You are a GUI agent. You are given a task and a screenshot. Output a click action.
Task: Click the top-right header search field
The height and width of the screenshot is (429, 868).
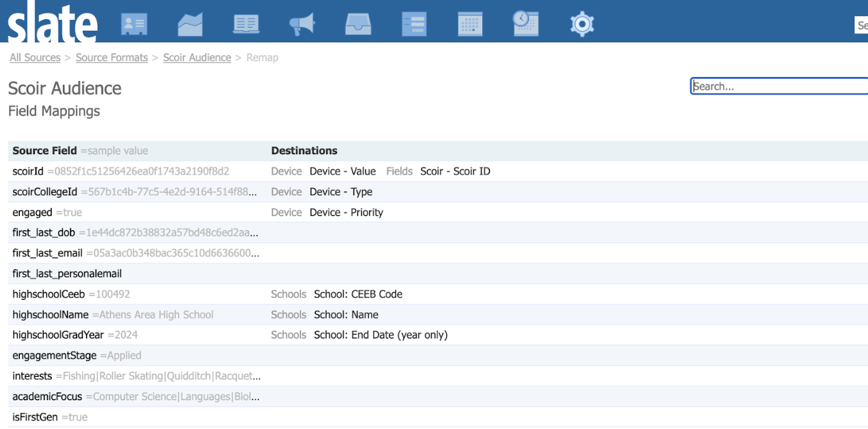click(862, 25)
